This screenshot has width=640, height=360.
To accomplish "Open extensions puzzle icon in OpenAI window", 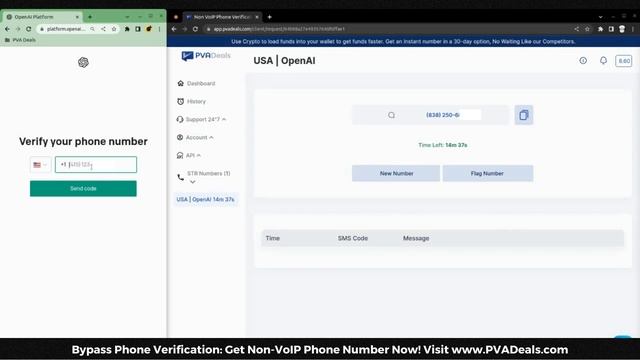I will point(127,29).
